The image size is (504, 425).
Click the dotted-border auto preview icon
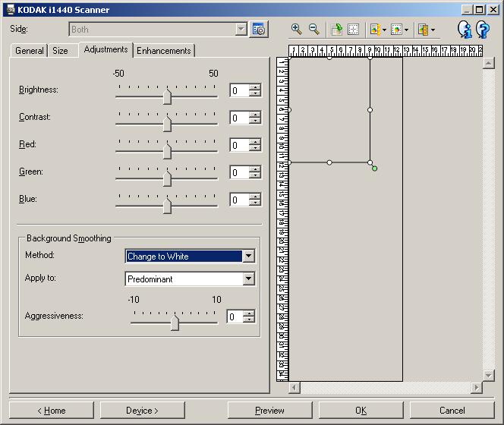coord(396,30)
